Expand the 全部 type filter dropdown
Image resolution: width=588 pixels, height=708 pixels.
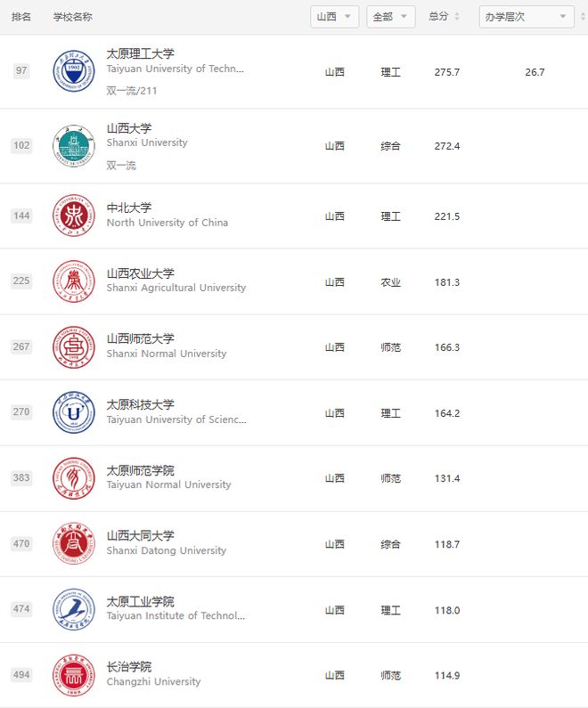[390, 17]
